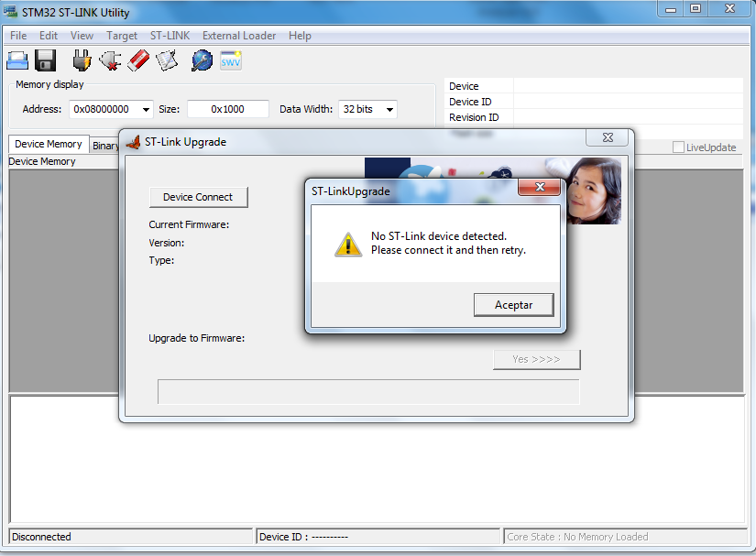This screenshot has height=556, width=756.
Task: Click the Open file toolbar icon
Action: pyautogui.click(x=17, y=60)
